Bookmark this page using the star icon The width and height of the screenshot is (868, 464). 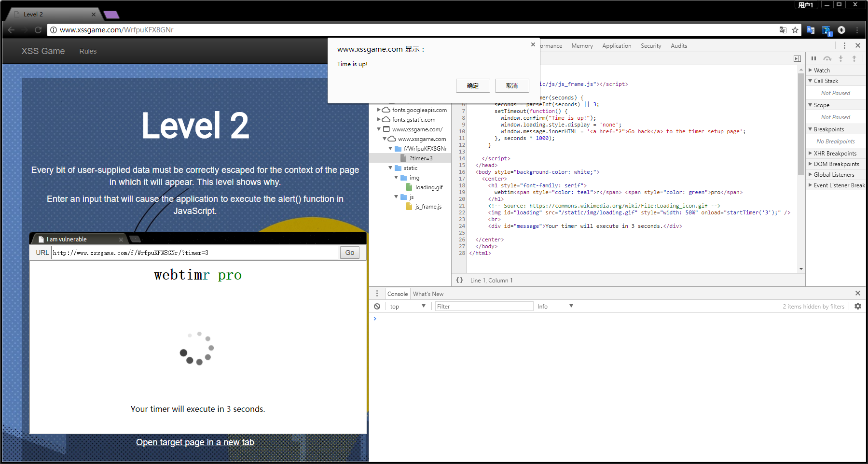(795, 30)
